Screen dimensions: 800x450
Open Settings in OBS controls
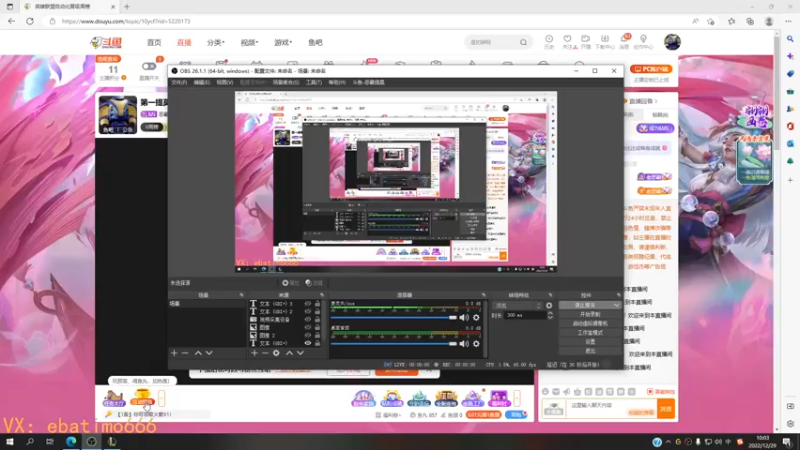coord(590,342)
